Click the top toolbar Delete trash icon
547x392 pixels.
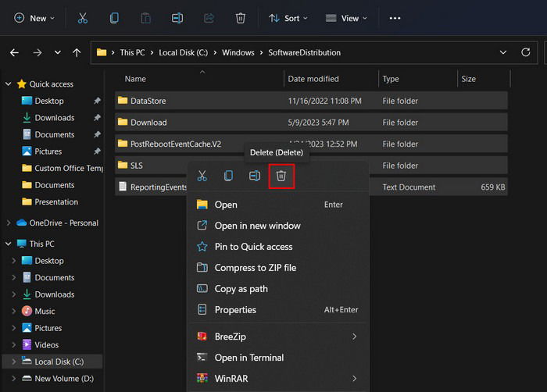point(241,18)
